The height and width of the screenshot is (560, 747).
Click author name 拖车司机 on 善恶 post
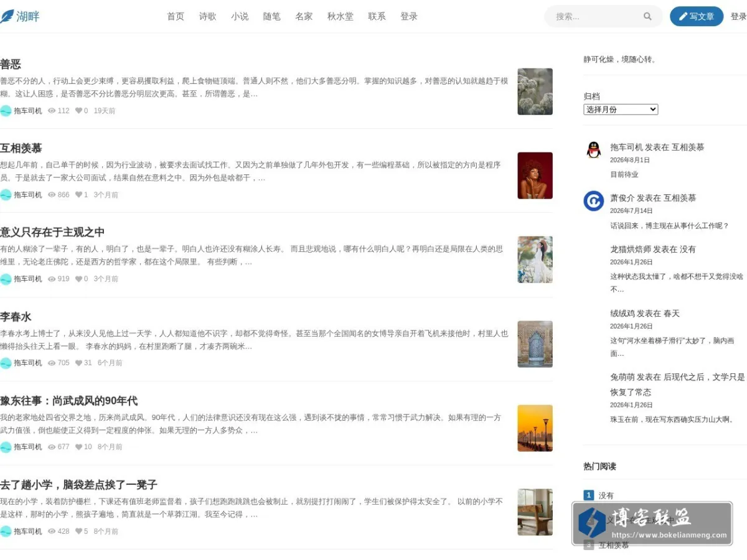pos(28,111)
